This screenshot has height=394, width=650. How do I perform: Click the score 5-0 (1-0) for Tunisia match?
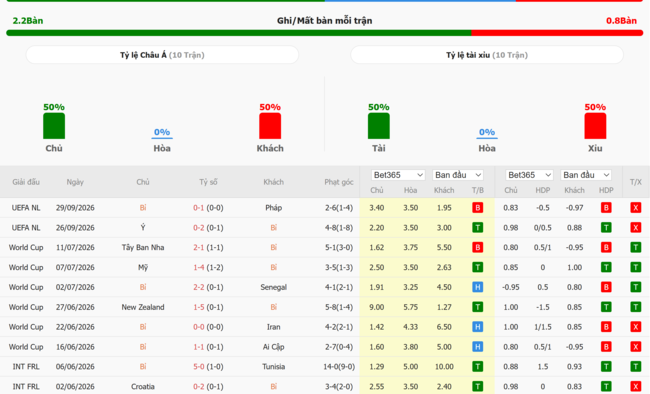coord(208,367)
